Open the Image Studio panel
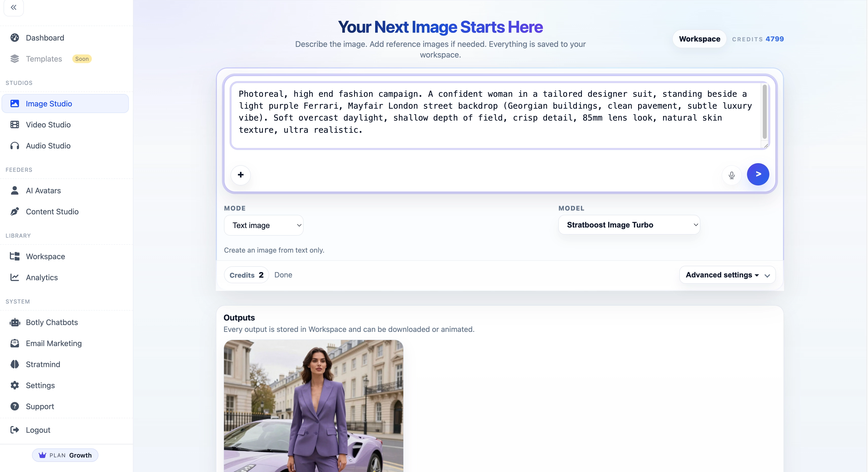 click(49, 103)
